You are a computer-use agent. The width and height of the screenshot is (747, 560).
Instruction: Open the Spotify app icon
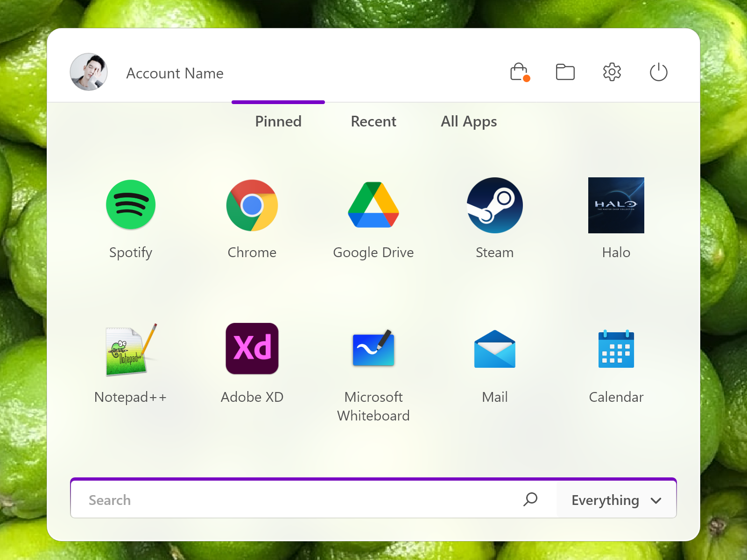[131, 205]
